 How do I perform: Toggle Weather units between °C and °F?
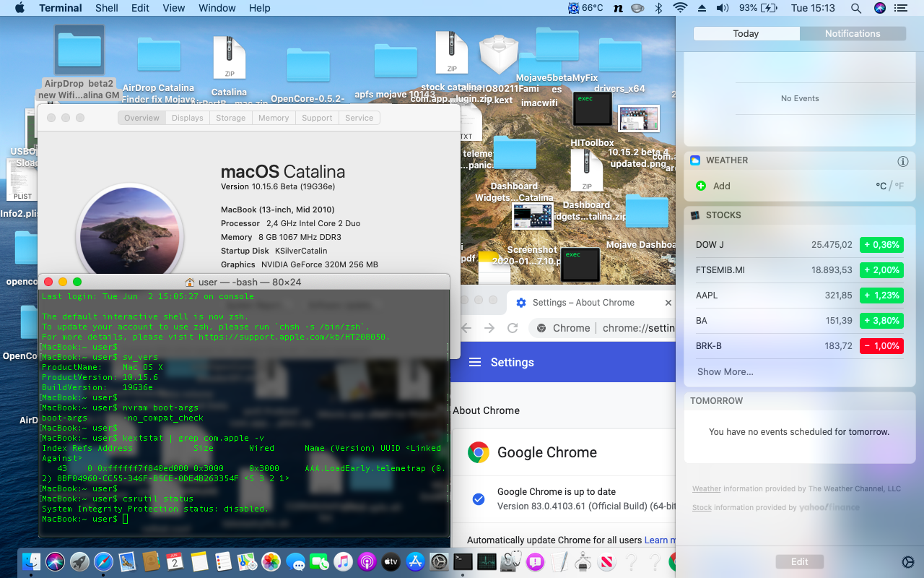[x=889, y=186]
